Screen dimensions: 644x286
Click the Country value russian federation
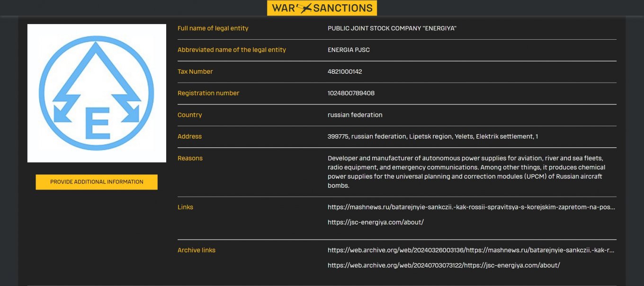tap(355, 115)
